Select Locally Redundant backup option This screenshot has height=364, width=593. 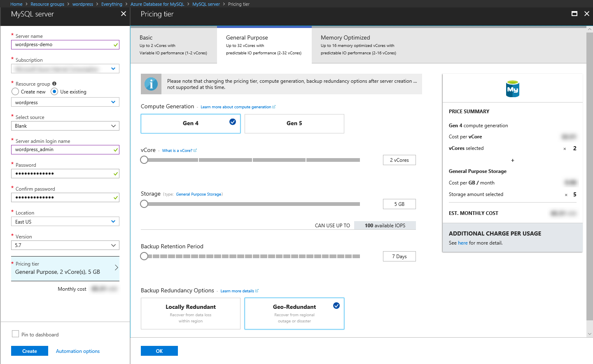coord(191,313)
